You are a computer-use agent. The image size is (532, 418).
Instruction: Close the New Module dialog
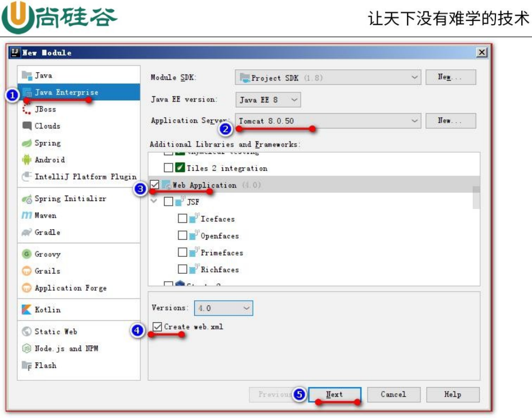click(482, 52)
